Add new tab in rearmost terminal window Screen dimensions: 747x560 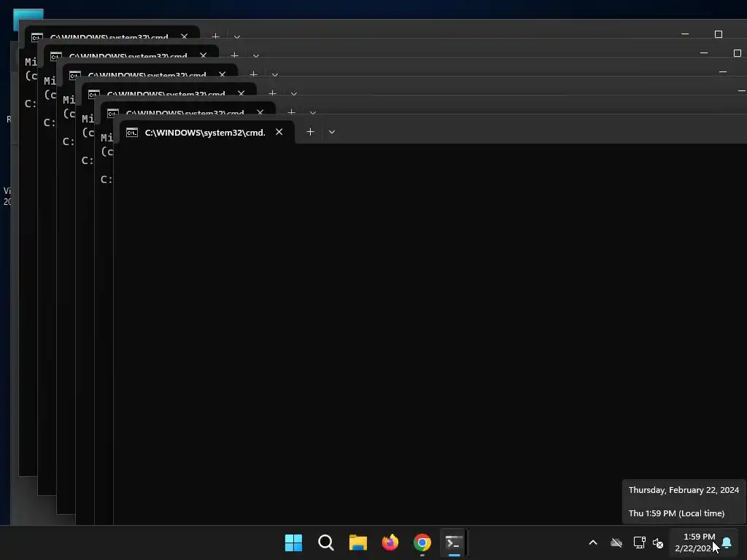point(215,36)
